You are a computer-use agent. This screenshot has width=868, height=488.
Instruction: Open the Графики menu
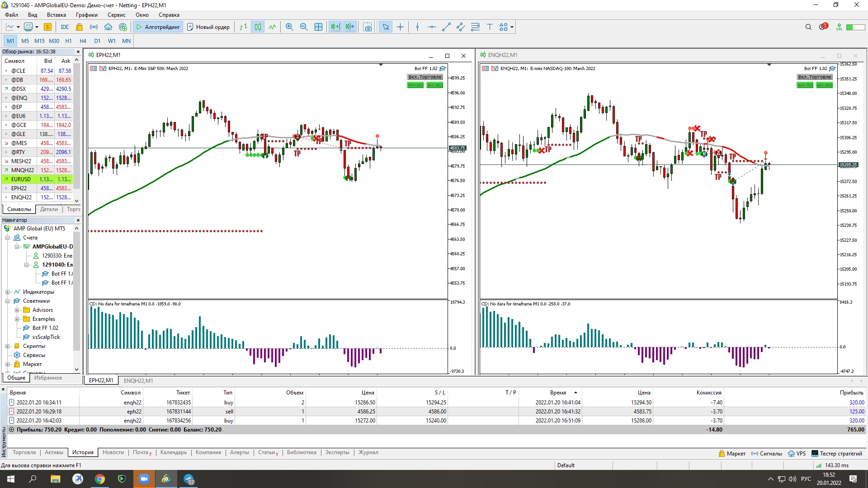[86, 15]
